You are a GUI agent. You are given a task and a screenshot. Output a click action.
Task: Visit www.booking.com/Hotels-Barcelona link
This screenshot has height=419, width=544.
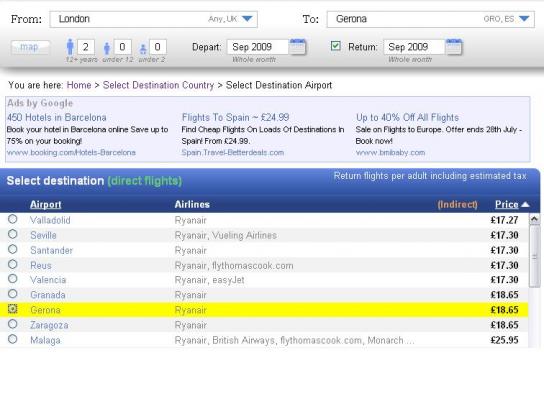pyautogui.click(x=71, y=153)
